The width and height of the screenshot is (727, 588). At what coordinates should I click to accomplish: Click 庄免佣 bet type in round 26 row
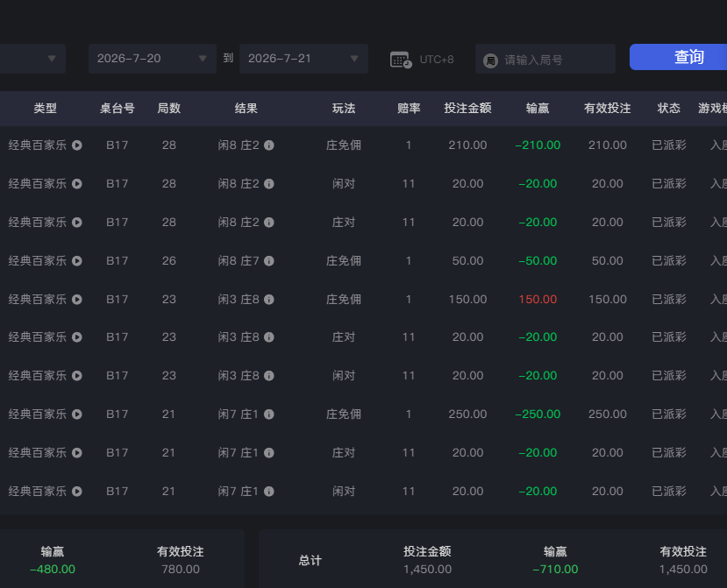click(x=344, y=261)
